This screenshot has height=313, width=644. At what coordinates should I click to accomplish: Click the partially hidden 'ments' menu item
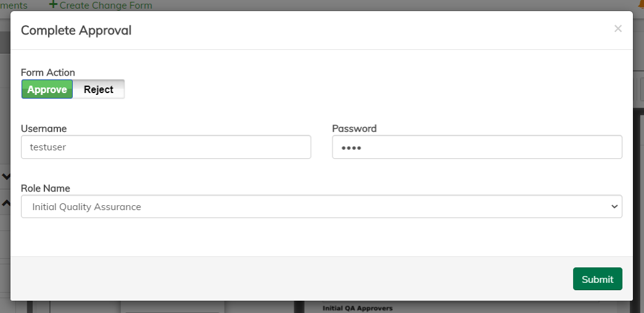point(14,5)
